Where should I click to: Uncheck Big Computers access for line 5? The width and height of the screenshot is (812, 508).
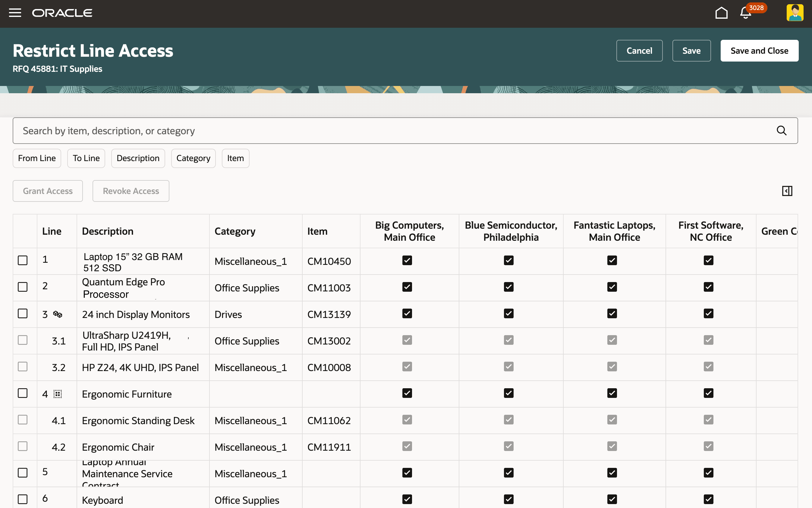tap(407, 473)
